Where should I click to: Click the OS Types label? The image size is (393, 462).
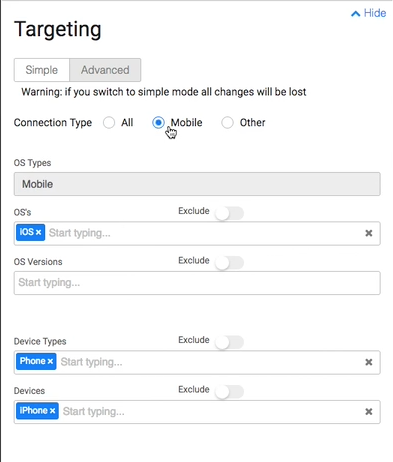[32, 163]
